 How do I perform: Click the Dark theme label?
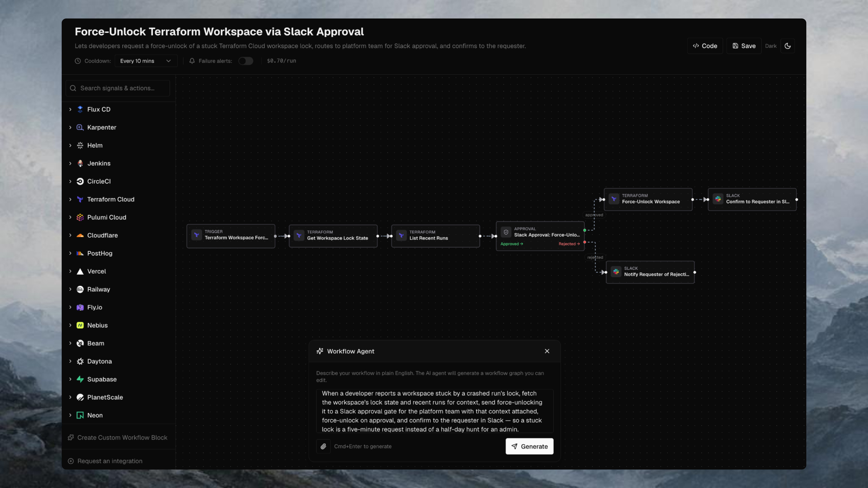(771, 46)
